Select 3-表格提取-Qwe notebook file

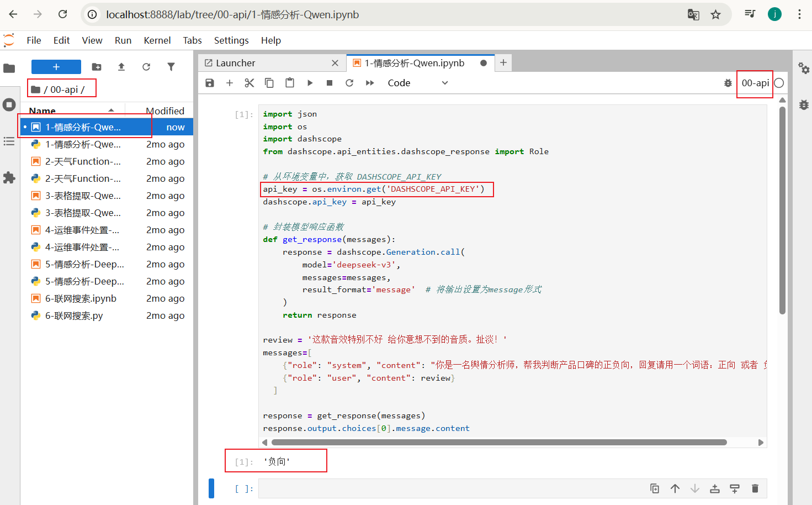click(108, 196)
